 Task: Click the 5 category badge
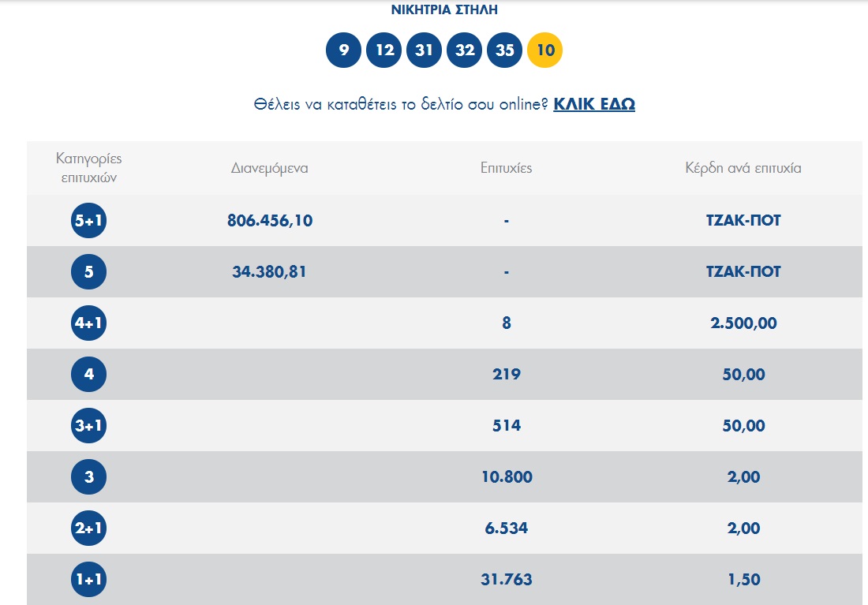[x=88, y=272]
